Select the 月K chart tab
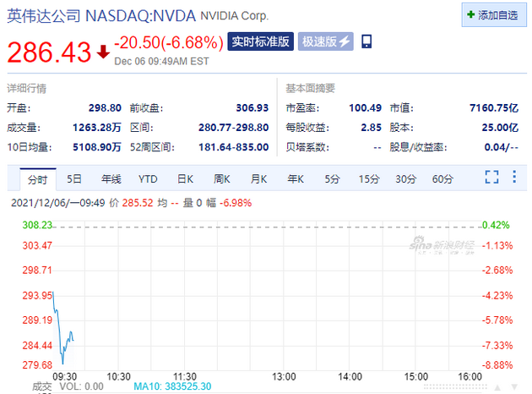532x394 pixels. [258, 178]
